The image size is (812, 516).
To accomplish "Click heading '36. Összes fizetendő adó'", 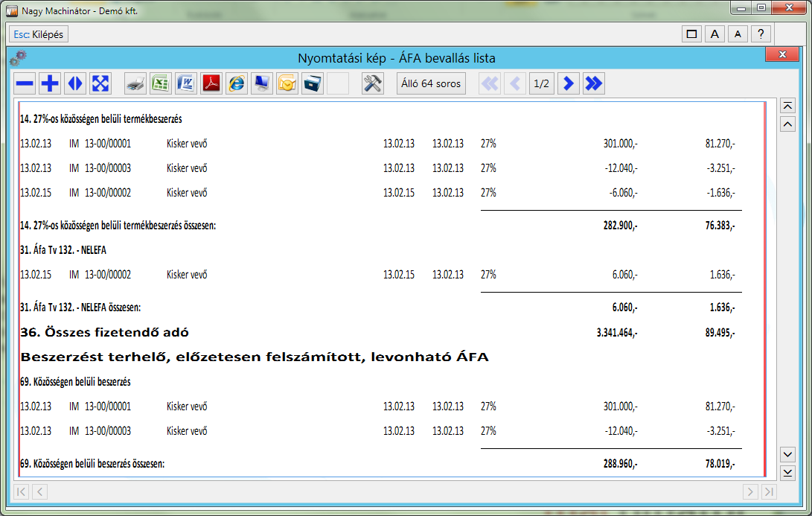I will click(104, 332).
